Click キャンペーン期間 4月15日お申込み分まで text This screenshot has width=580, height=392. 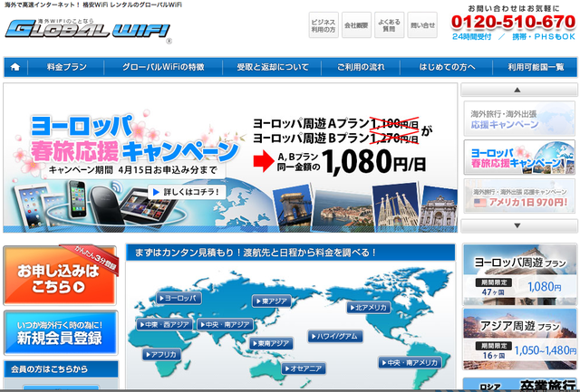click(132, 170)
